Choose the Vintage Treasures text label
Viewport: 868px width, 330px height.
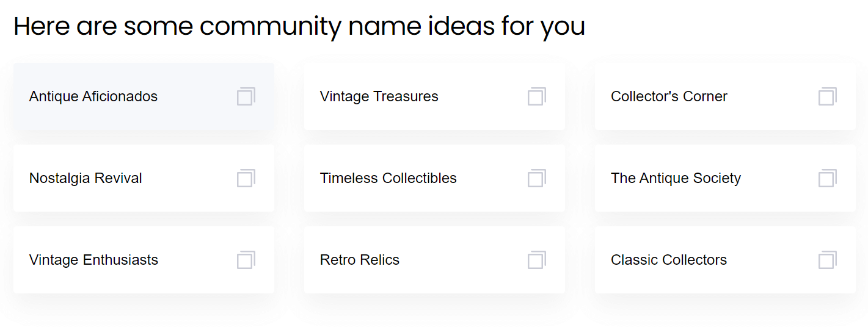coord(379,96)
